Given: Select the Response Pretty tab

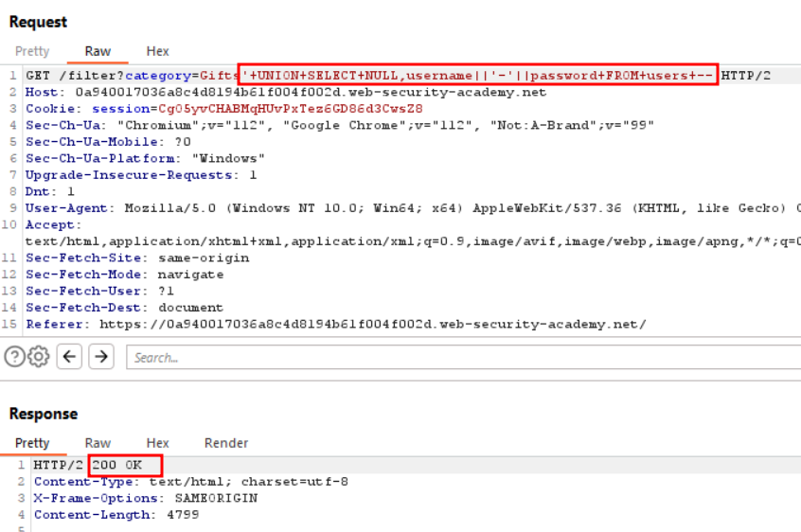Looking at the screenshot, I should 32,443.
